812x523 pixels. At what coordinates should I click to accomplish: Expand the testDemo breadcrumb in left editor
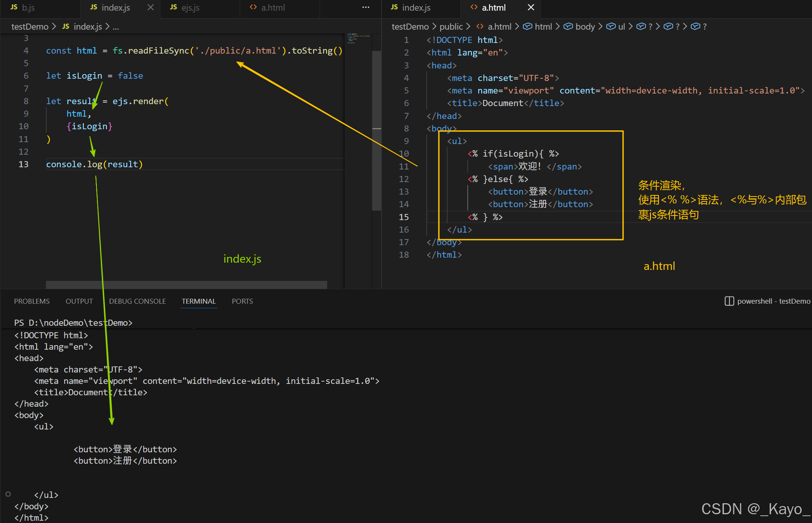click(30, 26)
